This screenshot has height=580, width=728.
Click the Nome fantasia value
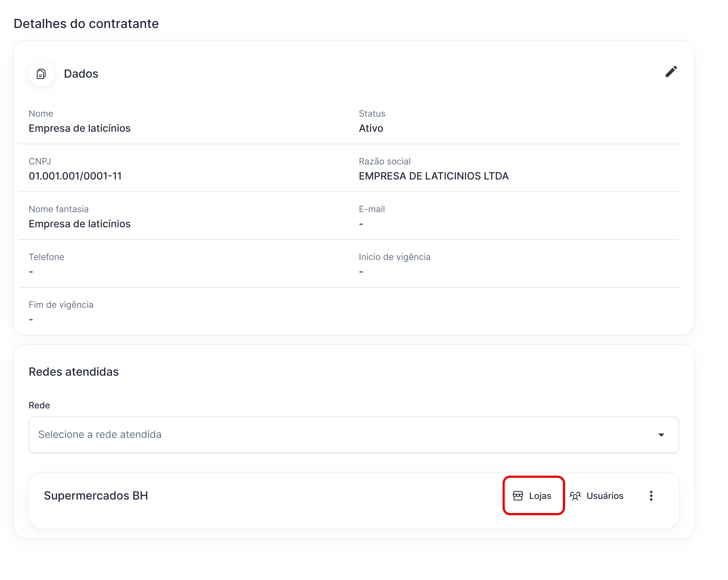(x=79, y=224)
